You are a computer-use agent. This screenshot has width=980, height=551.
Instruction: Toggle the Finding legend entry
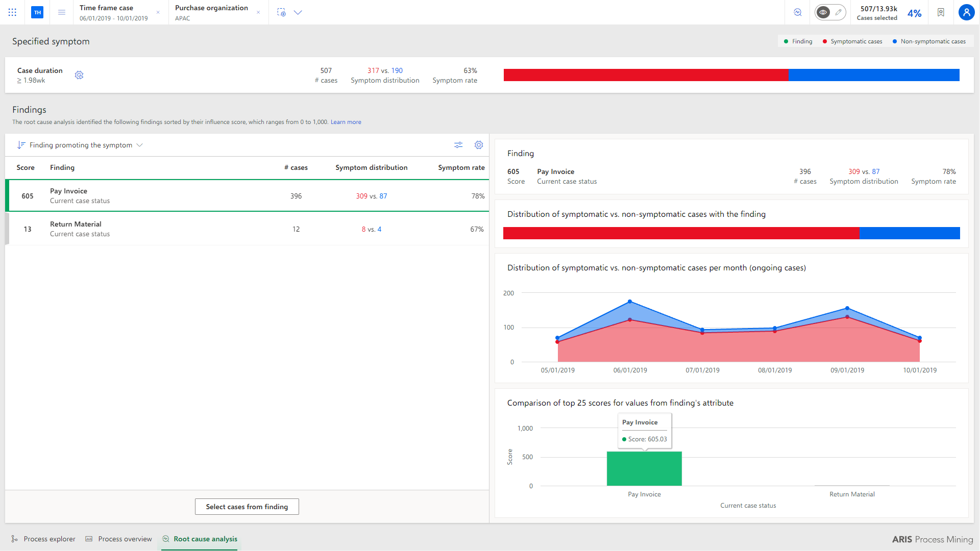[x=798, y=41]
